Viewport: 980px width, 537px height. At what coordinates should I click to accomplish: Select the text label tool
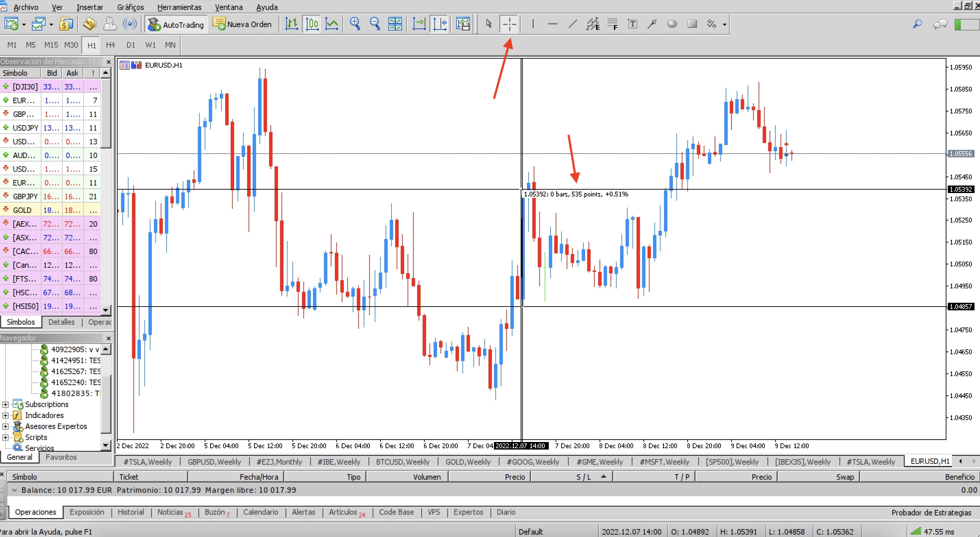632,24
